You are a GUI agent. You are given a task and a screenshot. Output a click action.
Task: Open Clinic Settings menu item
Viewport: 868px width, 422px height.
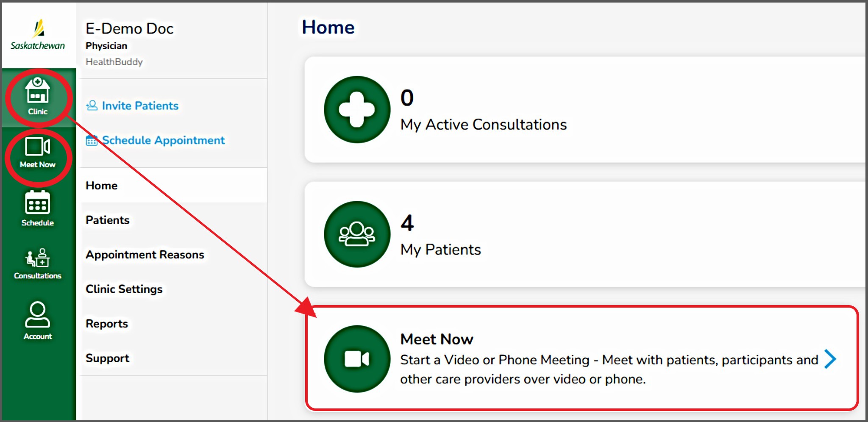coord(124,289)
